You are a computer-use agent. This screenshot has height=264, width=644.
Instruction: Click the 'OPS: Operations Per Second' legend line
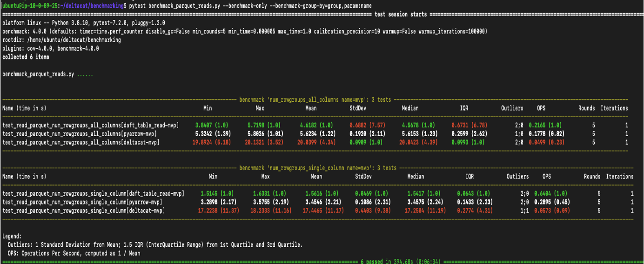point(74,253)
